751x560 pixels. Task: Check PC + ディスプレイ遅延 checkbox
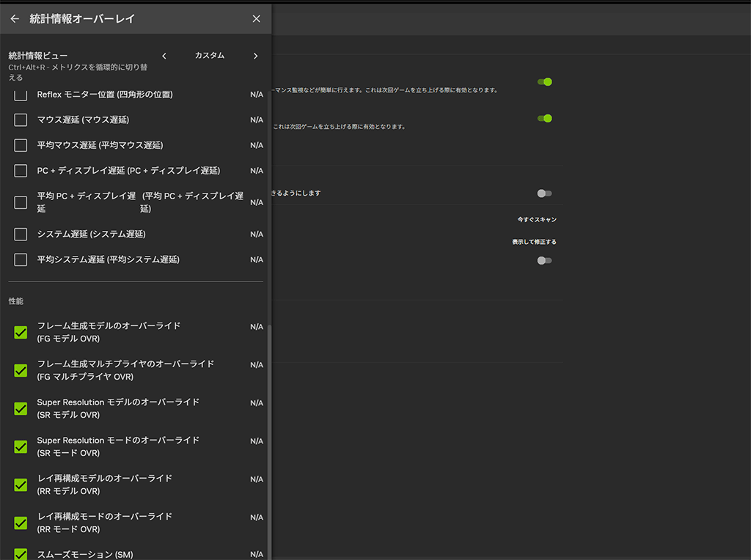[x=21, y=170]
